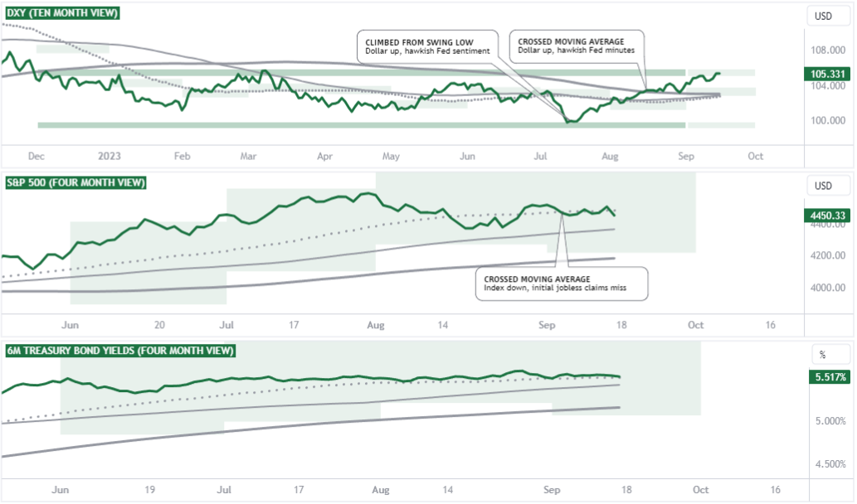
Task: Select the Climbed From Swing Low annotation
Action: click(427, 46)
